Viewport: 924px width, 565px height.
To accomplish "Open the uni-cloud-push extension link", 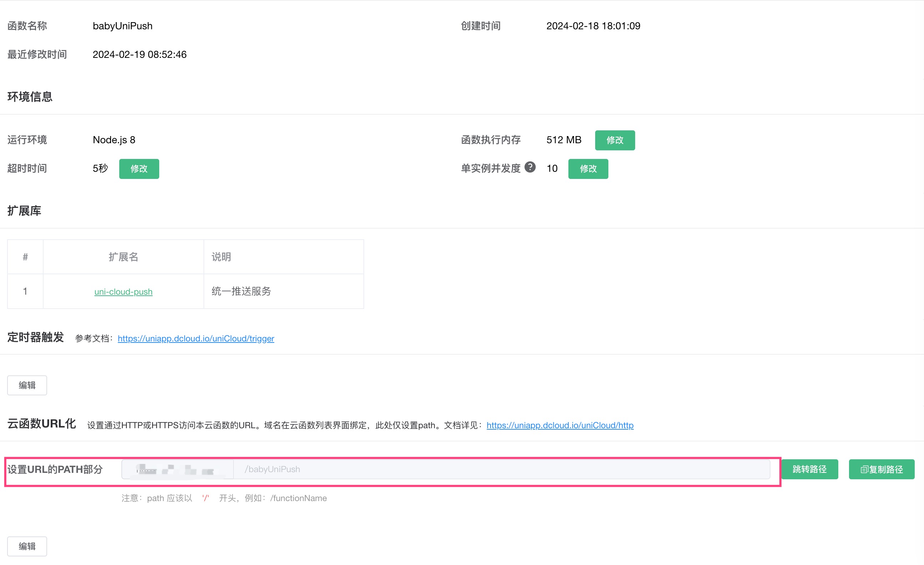I will 123,291.
